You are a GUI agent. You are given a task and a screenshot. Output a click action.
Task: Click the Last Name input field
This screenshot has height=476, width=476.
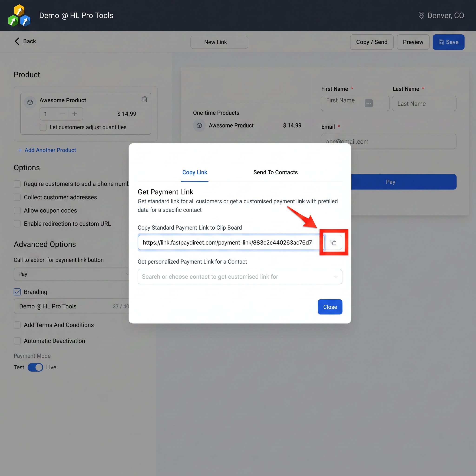pos(424,103)
